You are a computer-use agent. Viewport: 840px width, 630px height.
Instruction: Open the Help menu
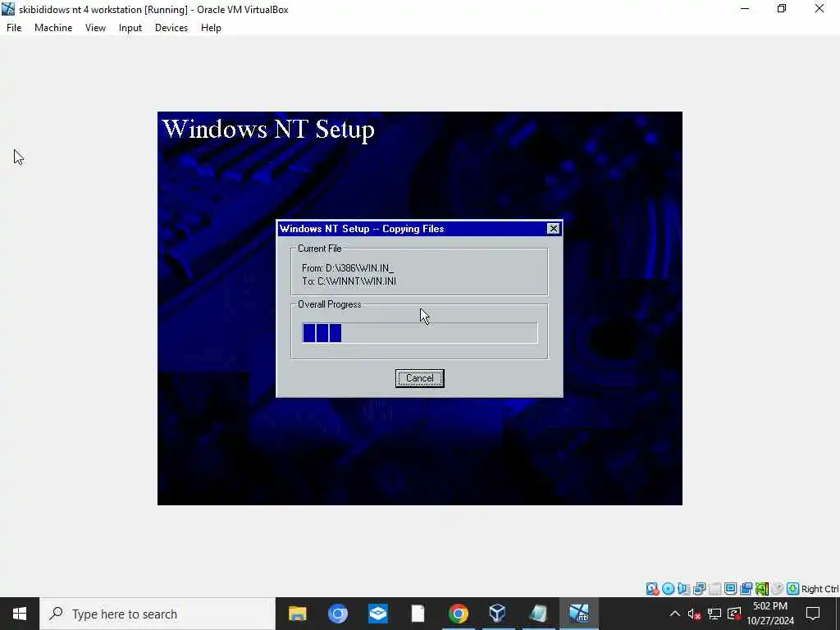[x=211, y=28]
